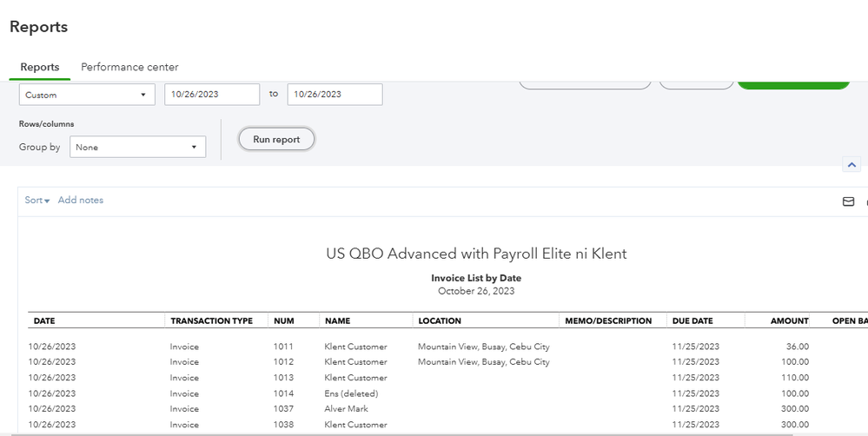
Task: Click the start date field
Action: [x=211, y=95]
